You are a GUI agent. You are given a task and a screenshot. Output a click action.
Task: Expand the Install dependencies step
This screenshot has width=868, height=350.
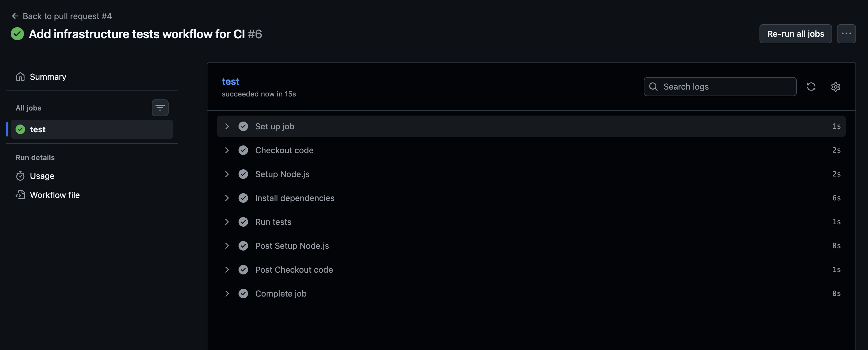(227, 198)
